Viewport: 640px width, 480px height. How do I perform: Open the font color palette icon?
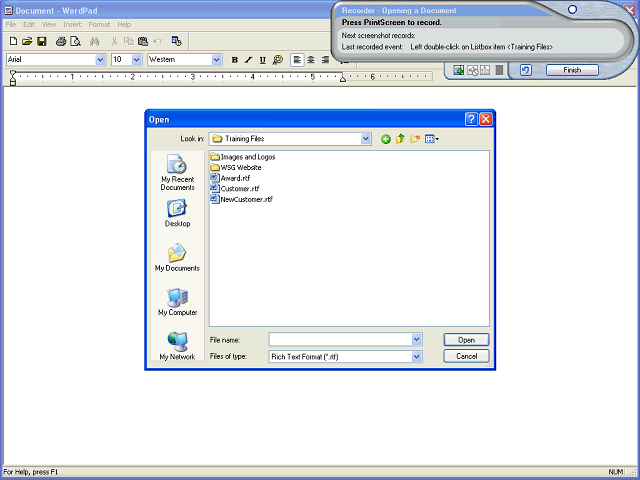coord(278,60)
